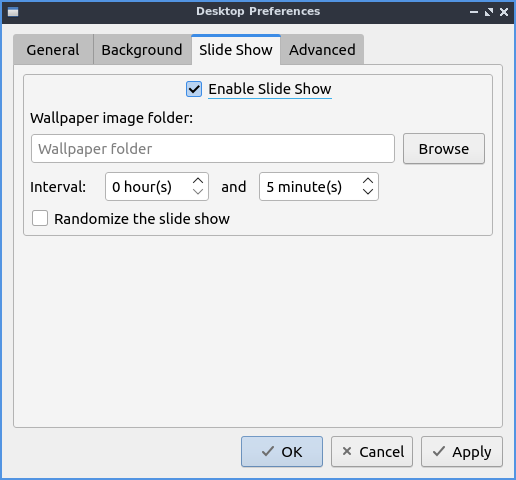Screen dimensions: 516x480
Task: Increase the minutes interval with up arrow
Action: (x=368, y=181)
